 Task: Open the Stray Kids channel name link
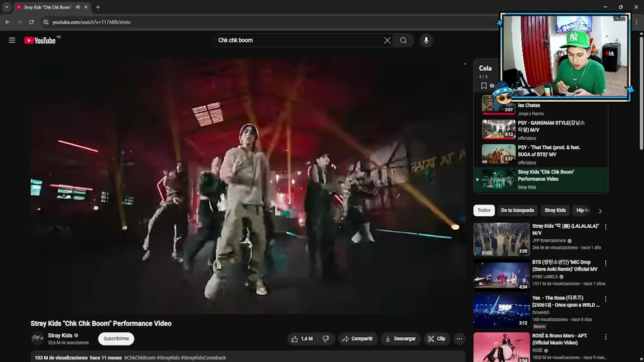pos(60,335)
